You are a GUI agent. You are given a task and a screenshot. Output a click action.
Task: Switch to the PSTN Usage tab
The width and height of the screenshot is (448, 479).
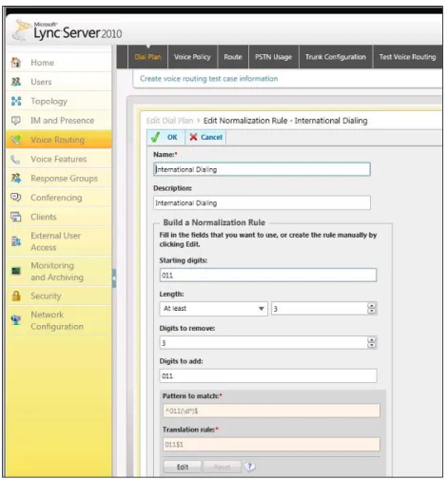[x=274, y=57]
